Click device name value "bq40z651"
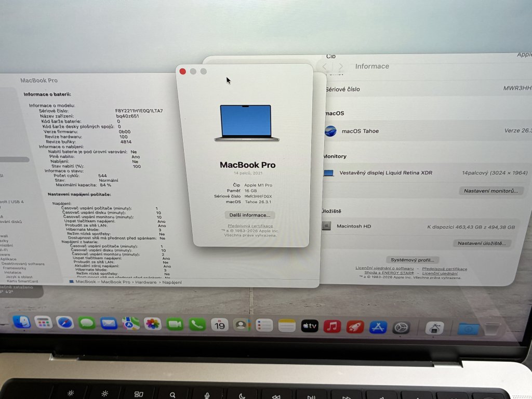 pos(127,116)
